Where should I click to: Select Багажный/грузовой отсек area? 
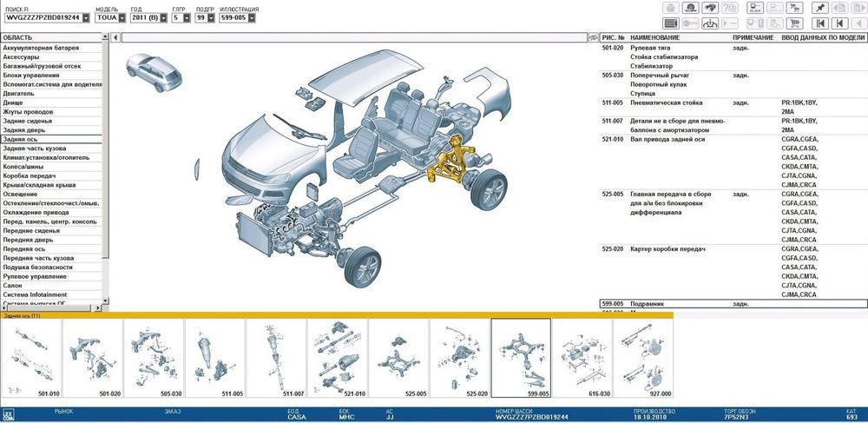tap(51, 66)
